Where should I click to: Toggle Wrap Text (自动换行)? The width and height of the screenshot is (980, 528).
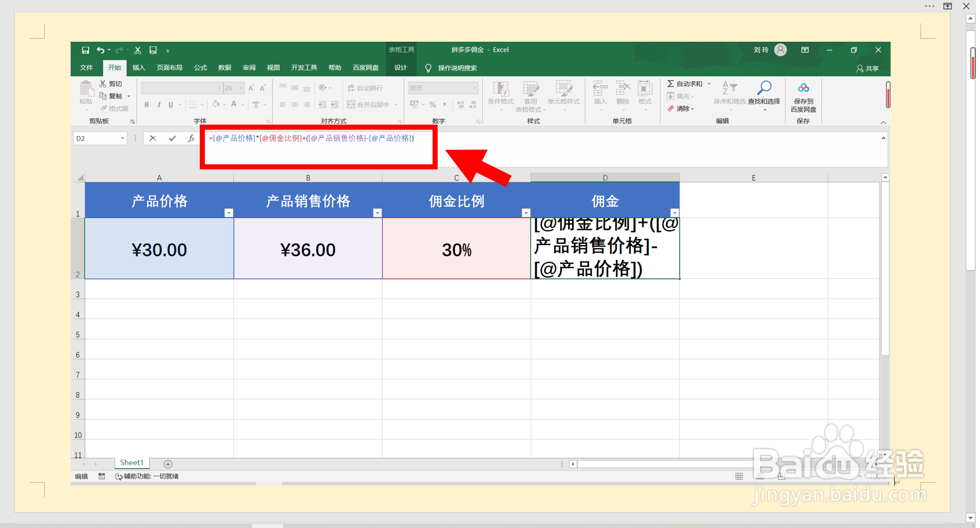click(365, 88)
